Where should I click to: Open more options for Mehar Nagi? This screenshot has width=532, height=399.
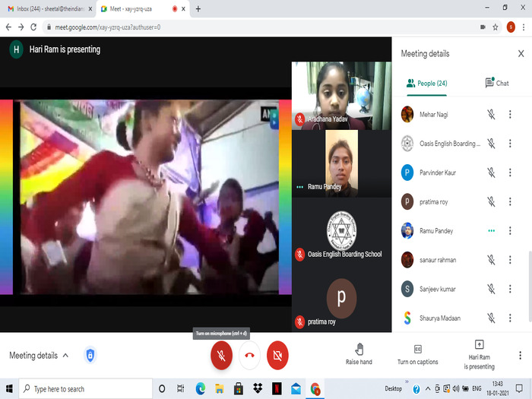[x=510, y=114]
